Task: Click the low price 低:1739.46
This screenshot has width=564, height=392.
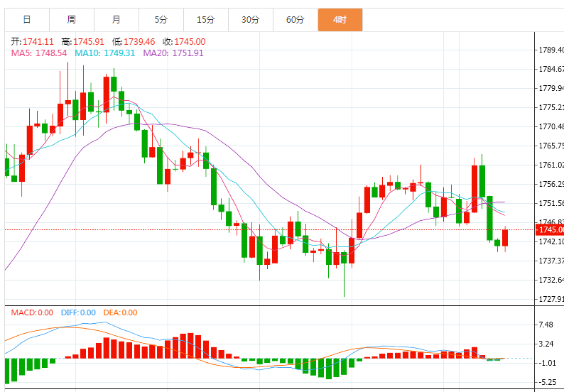Action: [x=134, y=42]
